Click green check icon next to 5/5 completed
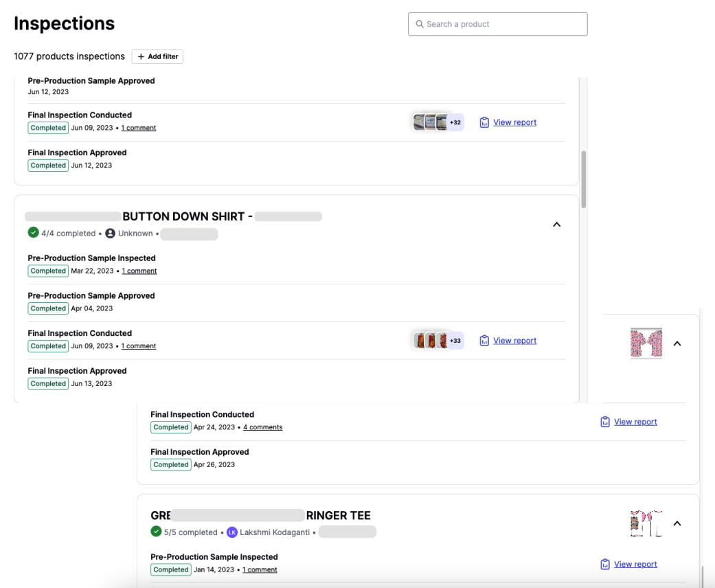715x588 pixels. [156, 532]
